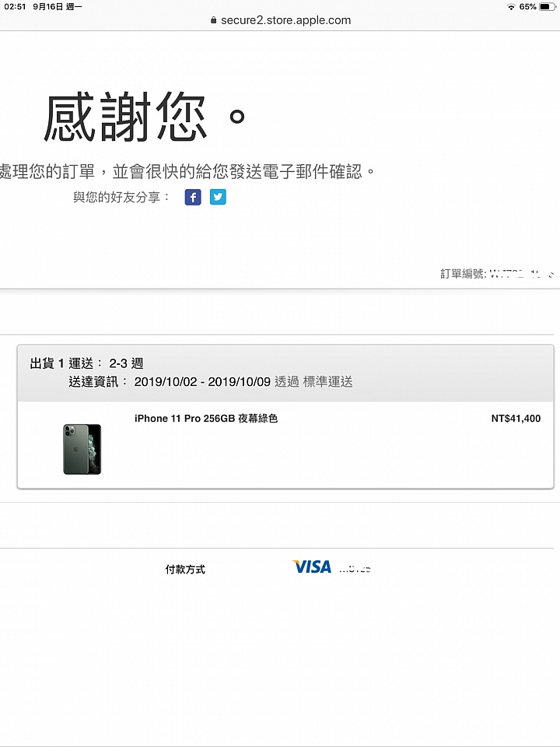Screen dimensions: 560x747
Task: Tap the padlock icon in address bar
Action: click(x=213, y=20)
